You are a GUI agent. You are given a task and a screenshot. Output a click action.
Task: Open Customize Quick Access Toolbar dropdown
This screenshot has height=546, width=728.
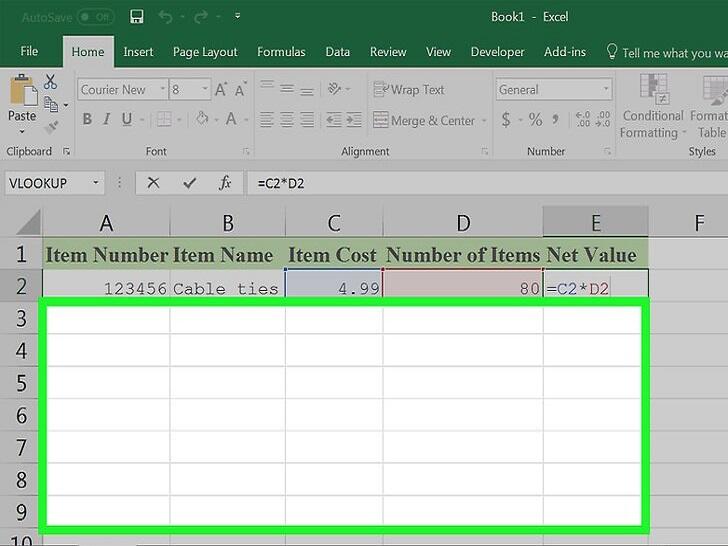point(238,17)
